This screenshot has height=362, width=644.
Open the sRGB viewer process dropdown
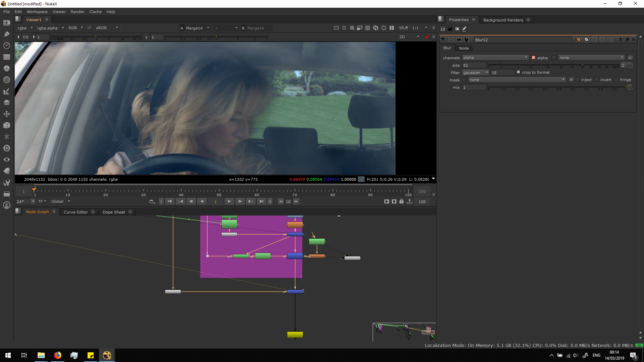(107, 28)
